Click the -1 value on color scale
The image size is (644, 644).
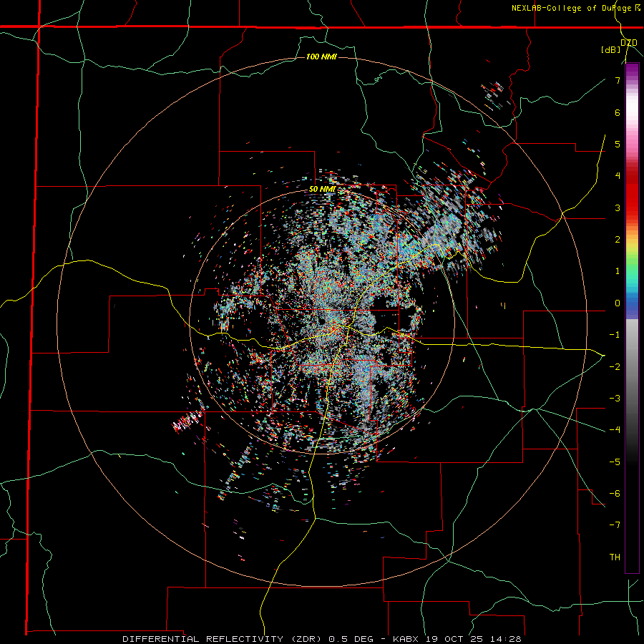615,335
